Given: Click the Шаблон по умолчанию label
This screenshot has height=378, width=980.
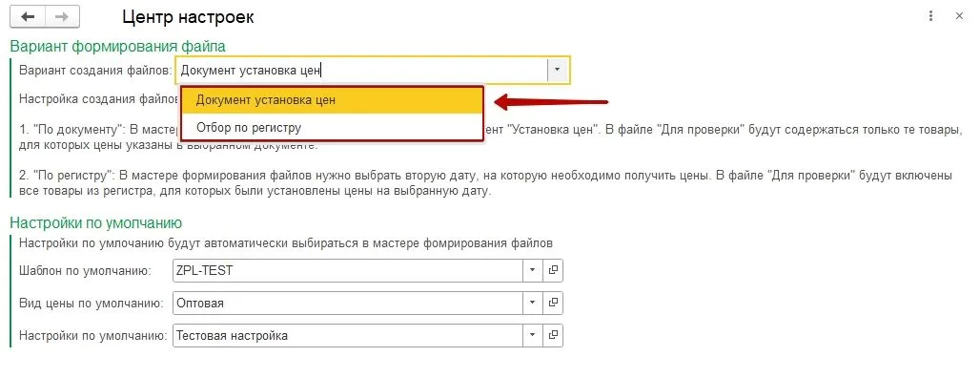Looking at the screenshot, I should point(86,271).
